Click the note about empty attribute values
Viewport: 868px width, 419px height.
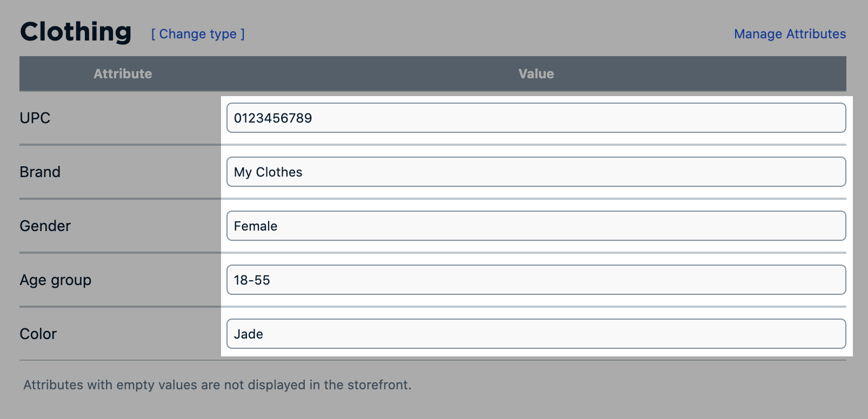tap(217, 384)
